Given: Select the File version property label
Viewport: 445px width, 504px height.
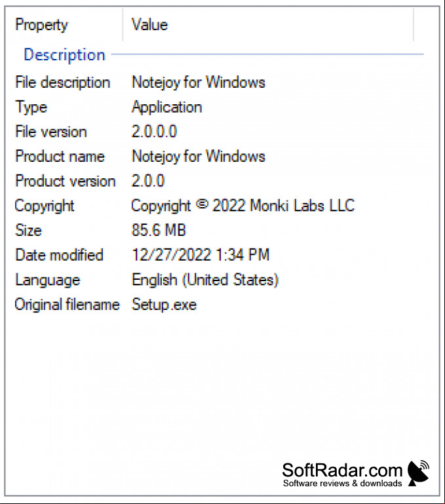Looking at the screenshot, I should [51, 132].
